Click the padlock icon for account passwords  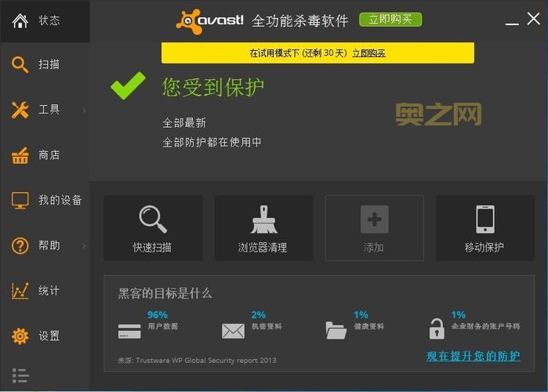[437, 328]
